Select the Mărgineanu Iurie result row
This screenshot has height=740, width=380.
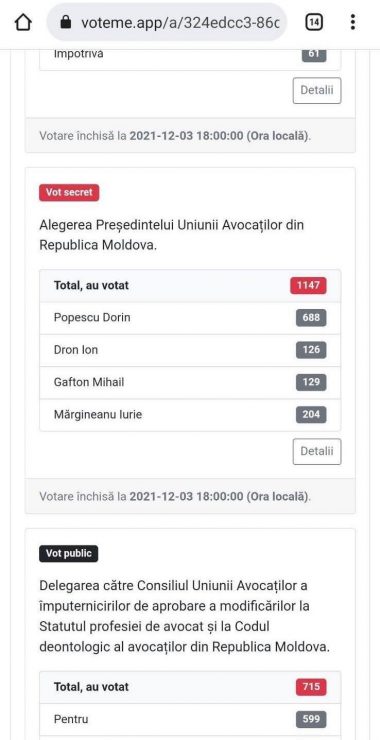point(190,415)
